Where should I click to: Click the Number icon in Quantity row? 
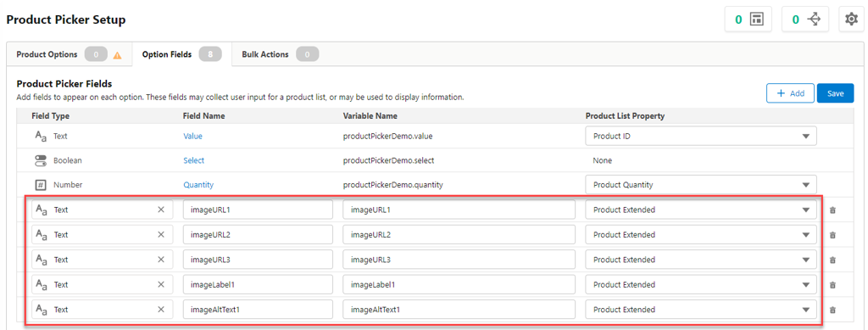[41, 185]
